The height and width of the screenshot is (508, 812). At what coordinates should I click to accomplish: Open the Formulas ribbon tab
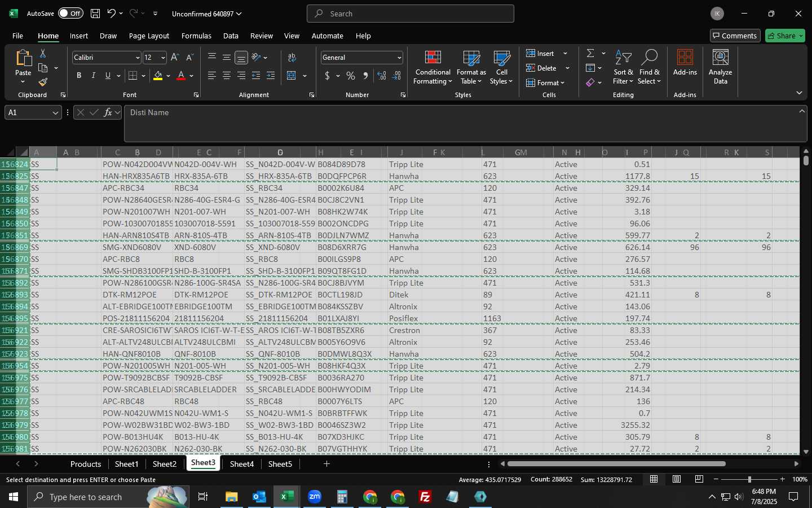coord(196,36)
